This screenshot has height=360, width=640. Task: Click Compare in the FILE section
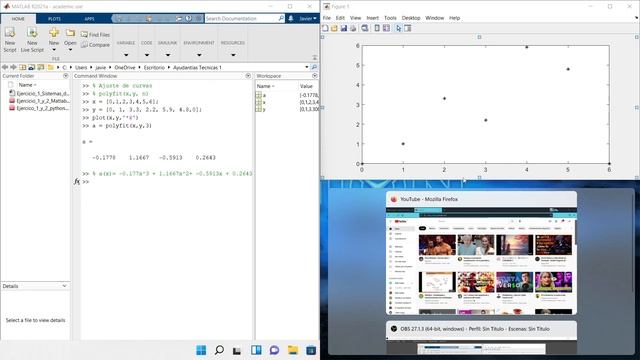coord(95,45)
